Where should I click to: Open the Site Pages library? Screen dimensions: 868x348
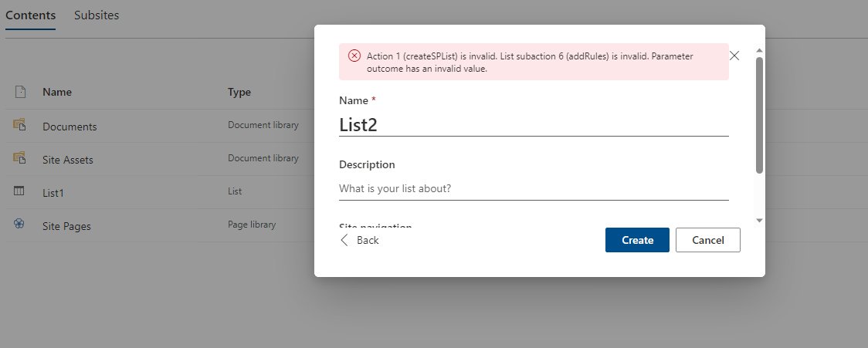(66, 226)
